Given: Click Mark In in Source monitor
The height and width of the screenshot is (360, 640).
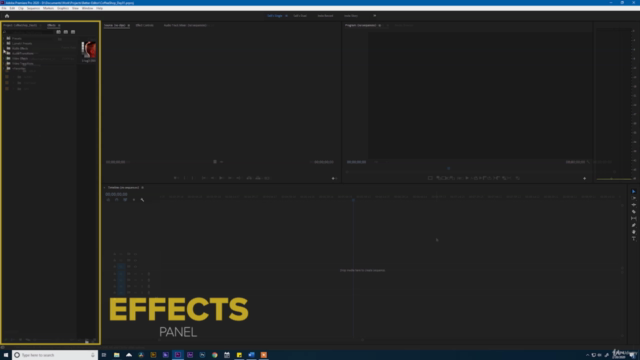Looking at the screenshot, I should 184,178.
